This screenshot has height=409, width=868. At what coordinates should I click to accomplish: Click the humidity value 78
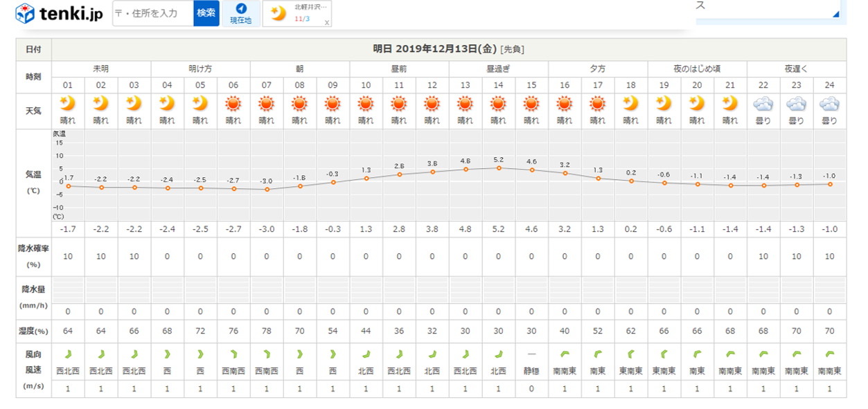tap(267, 330)
